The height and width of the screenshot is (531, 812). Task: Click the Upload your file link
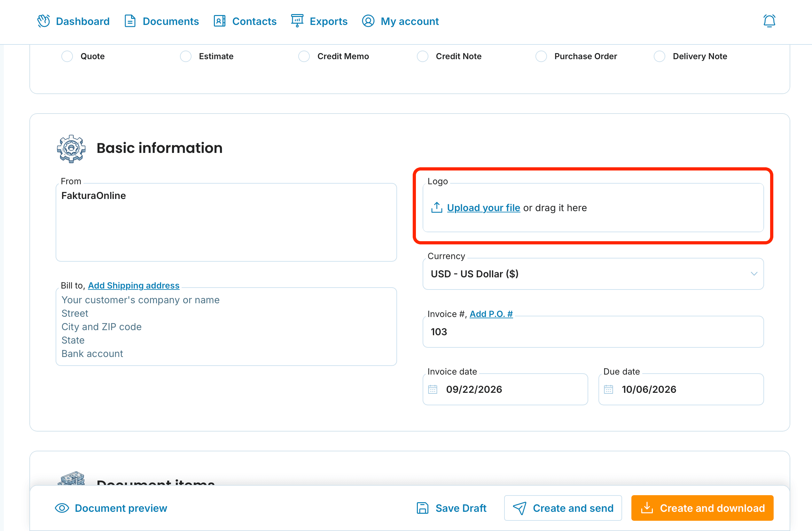[483, 208]
